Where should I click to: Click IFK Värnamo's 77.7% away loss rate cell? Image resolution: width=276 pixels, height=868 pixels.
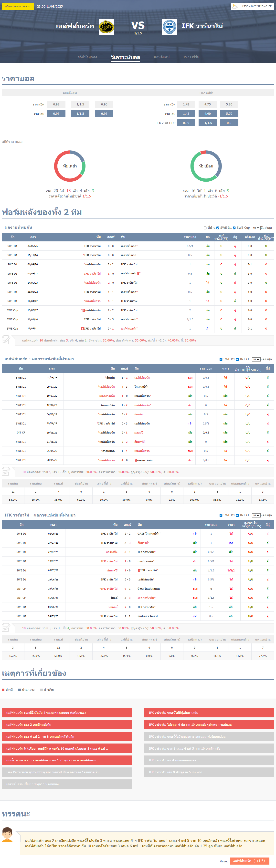[x=263, y=656]
